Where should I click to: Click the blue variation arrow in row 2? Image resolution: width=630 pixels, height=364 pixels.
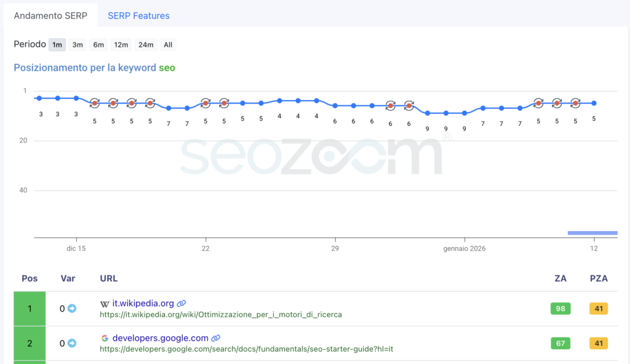72,343
